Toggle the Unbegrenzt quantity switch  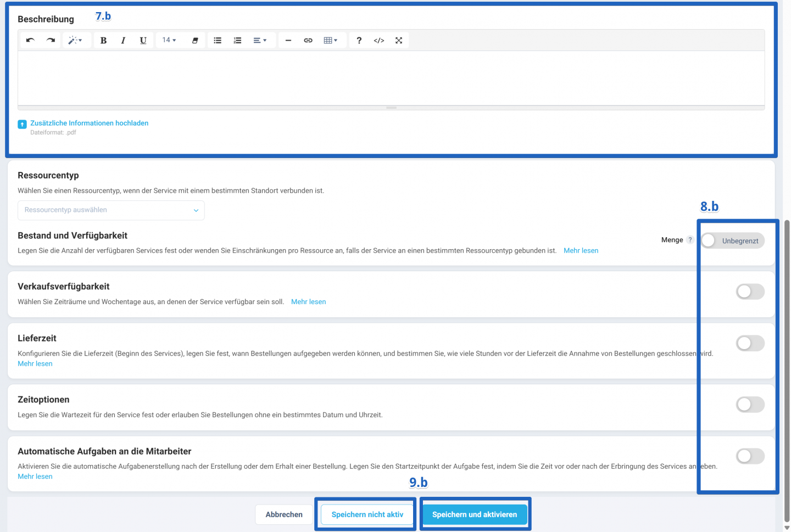733,240
